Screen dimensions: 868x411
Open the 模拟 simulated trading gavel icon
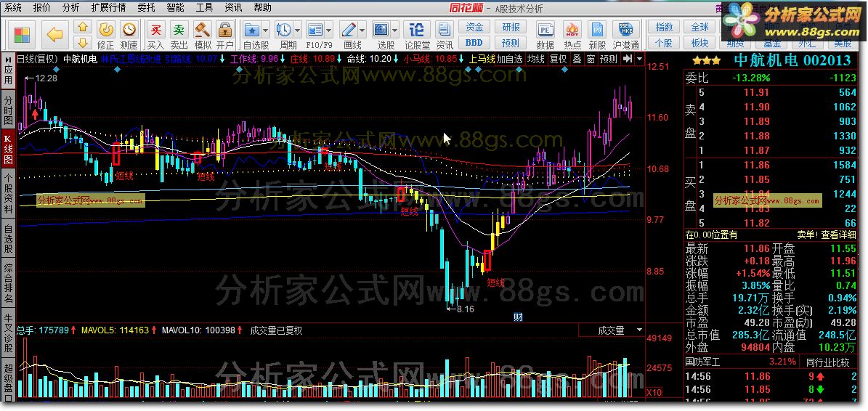click(x=202, y=29)
